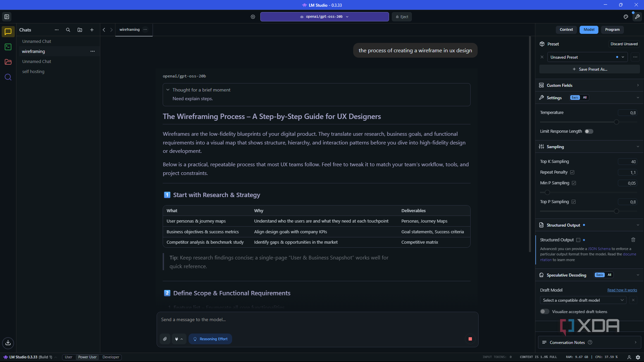Switch to the Program tab
Screen dimensions: 644x362
tap(612, 30)
